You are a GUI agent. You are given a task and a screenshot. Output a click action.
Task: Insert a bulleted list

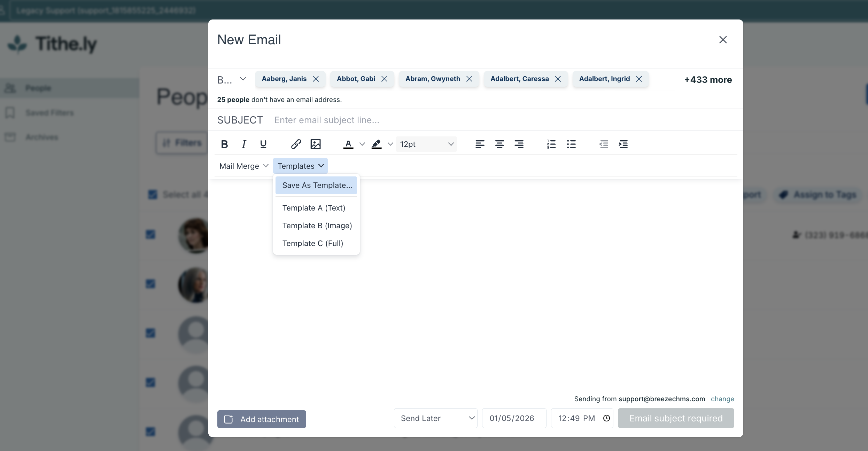tap(571, 144)
